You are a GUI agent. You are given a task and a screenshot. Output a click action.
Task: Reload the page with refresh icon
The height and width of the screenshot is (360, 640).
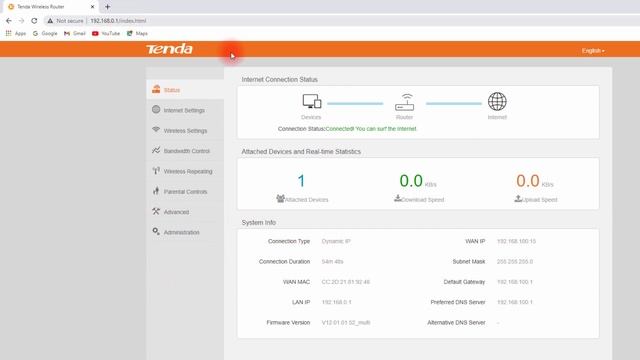(34, 20)
